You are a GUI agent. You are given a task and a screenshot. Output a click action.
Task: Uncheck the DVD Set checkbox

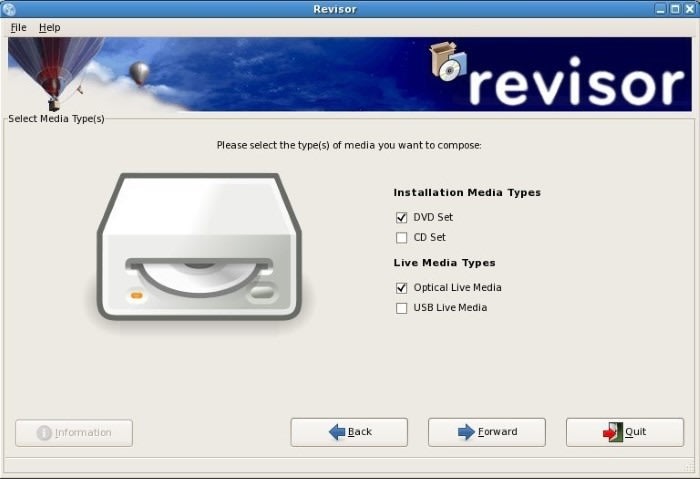point(401,217)
